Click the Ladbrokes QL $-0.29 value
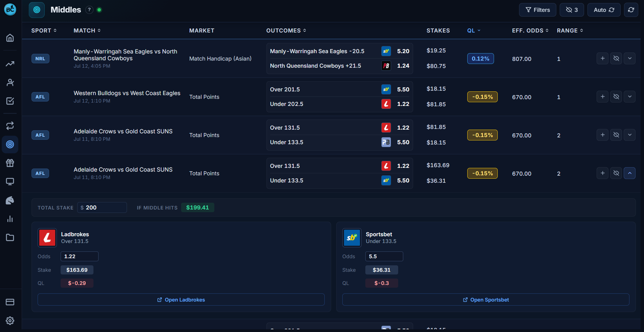This screenshot has height=332, width=644. pos(77,283)
